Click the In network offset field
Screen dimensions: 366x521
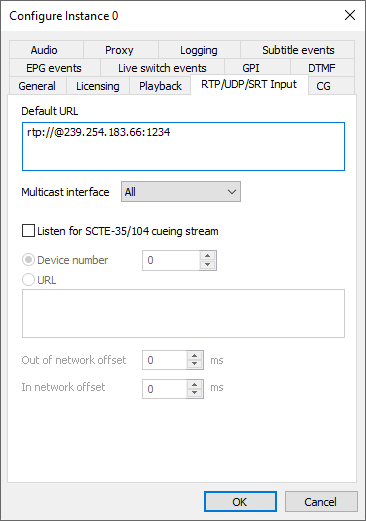tap(164, 389)
